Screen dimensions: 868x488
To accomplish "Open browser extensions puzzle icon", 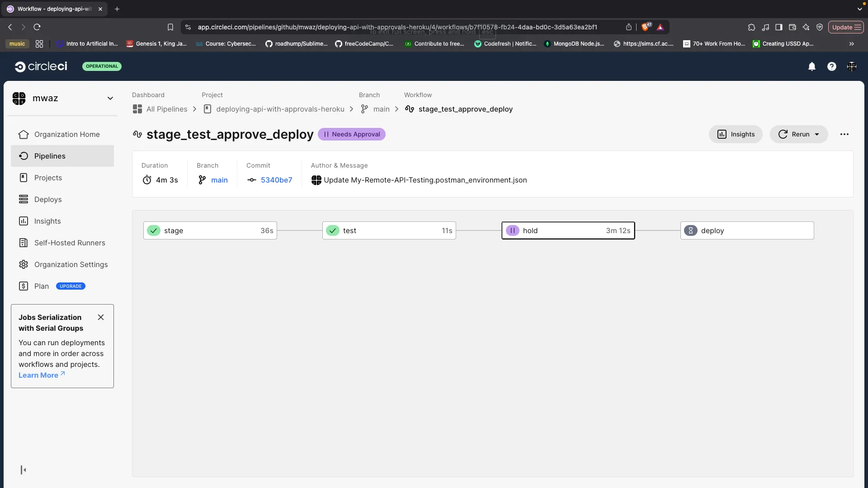I will pyautogui.click(x=751, y=27).
